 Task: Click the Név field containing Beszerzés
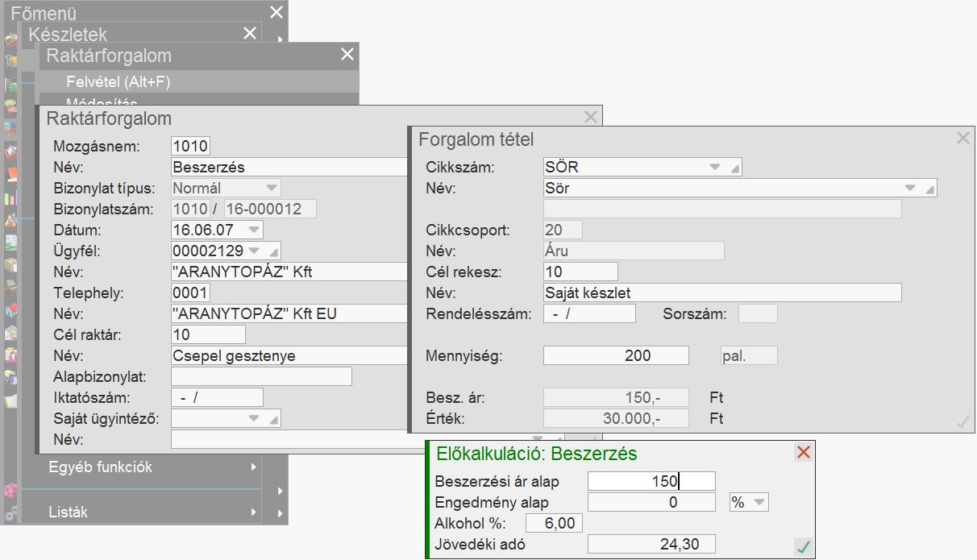[290, 167]
